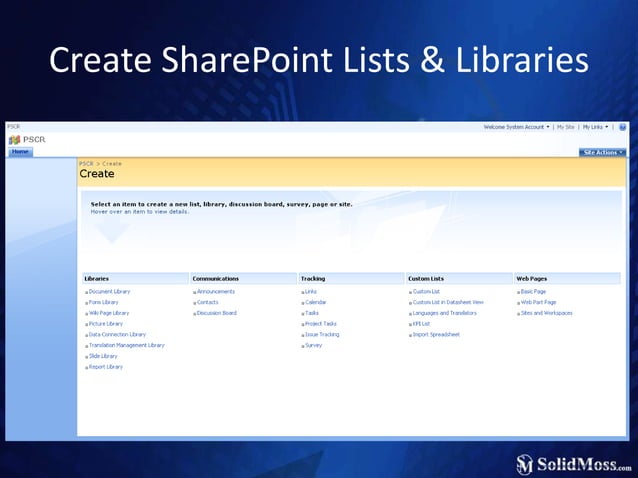The width and height of the screenshot is (638, 478).
Task: Expand the Welcome System Account menu
Action: (x=516, y=127)
